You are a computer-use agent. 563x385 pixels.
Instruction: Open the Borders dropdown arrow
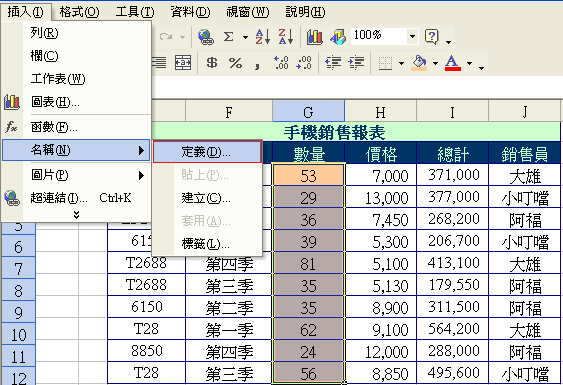tap(401, 64)
